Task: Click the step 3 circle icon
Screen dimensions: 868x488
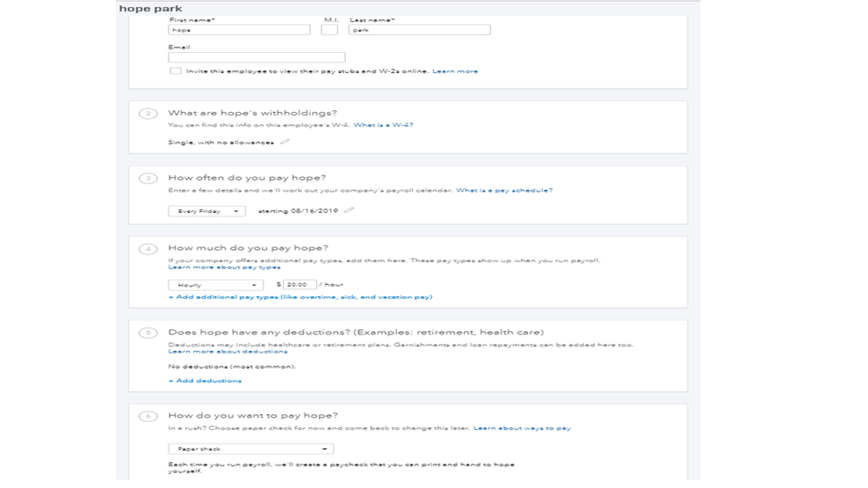Action: tap(149, 178)
